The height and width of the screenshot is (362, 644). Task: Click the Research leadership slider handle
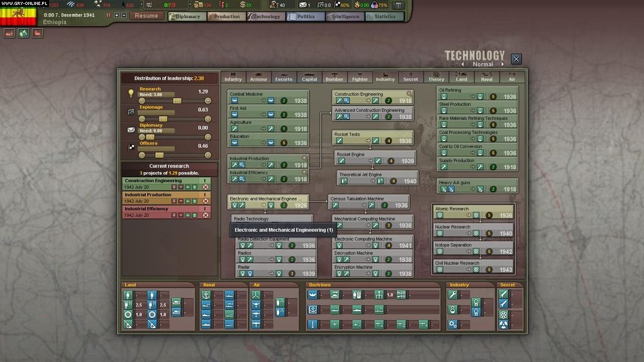177,101
